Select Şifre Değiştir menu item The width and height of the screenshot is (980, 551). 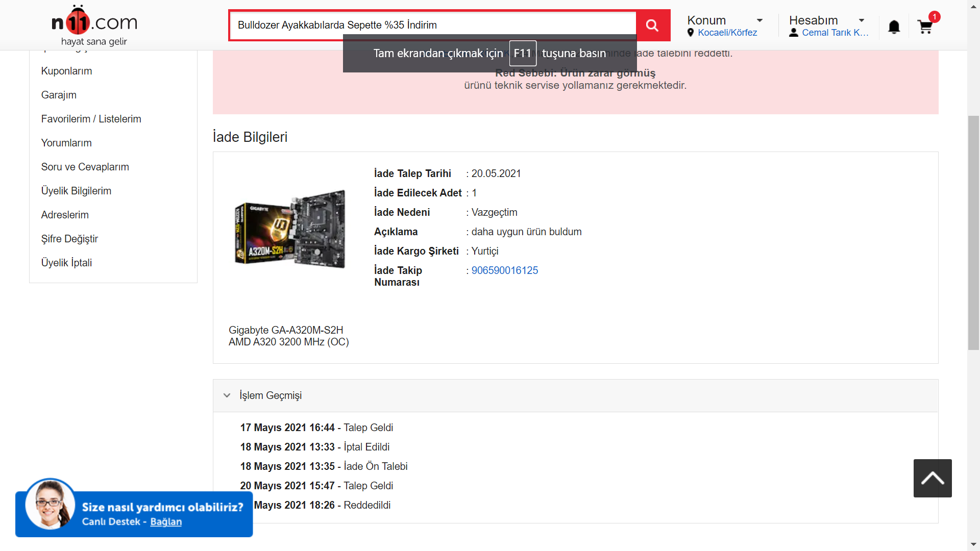click(69, 239)
